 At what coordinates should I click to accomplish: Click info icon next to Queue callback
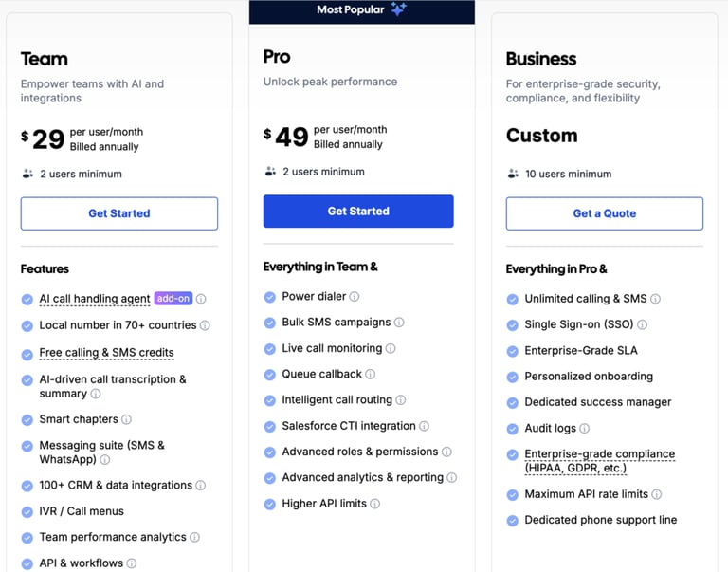point(370,374)
